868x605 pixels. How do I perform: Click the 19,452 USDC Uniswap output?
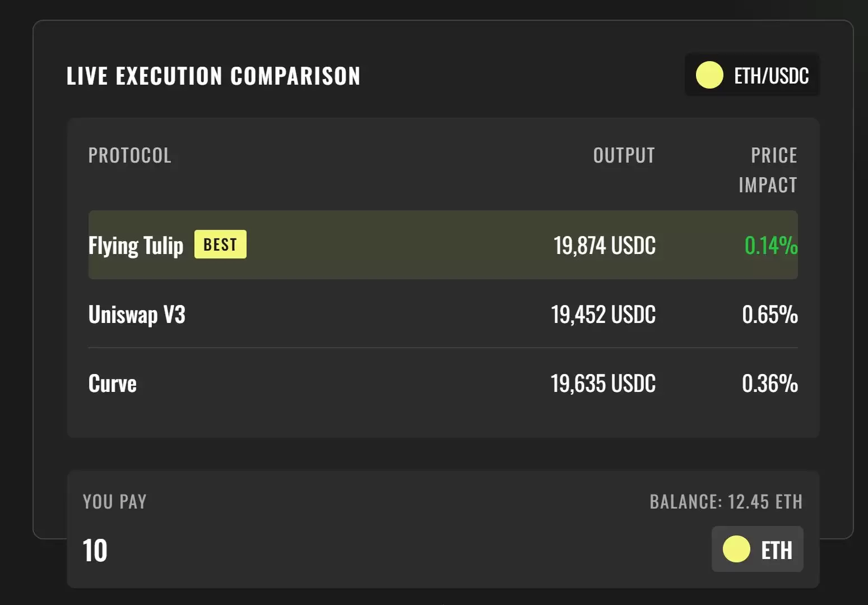click(603, 315)
